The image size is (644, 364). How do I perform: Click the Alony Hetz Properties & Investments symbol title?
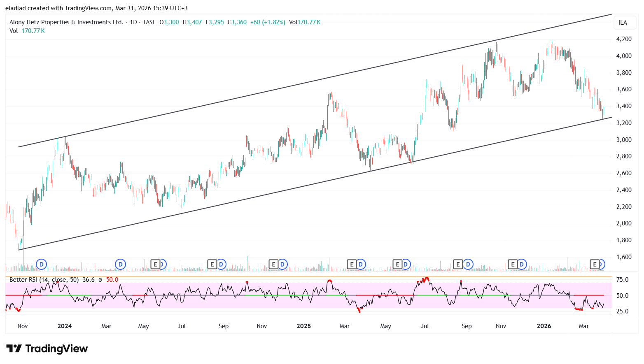66,22
